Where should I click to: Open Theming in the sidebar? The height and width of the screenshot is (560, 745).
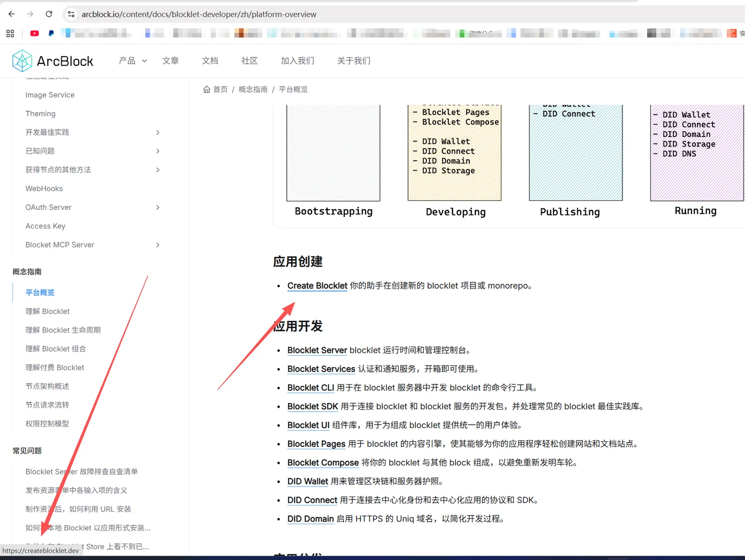pos(41,114)
